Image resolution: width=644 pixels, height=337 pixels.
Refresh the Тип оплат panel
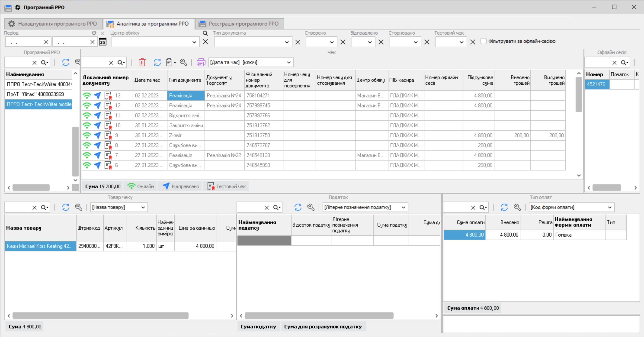(x=504, y=207)
